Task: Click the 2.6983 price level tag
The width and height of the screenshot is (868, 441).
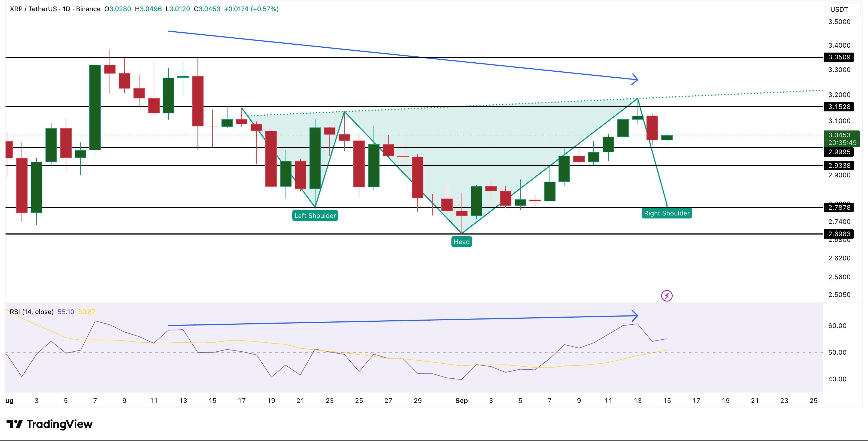Action: tap(839, 234)
